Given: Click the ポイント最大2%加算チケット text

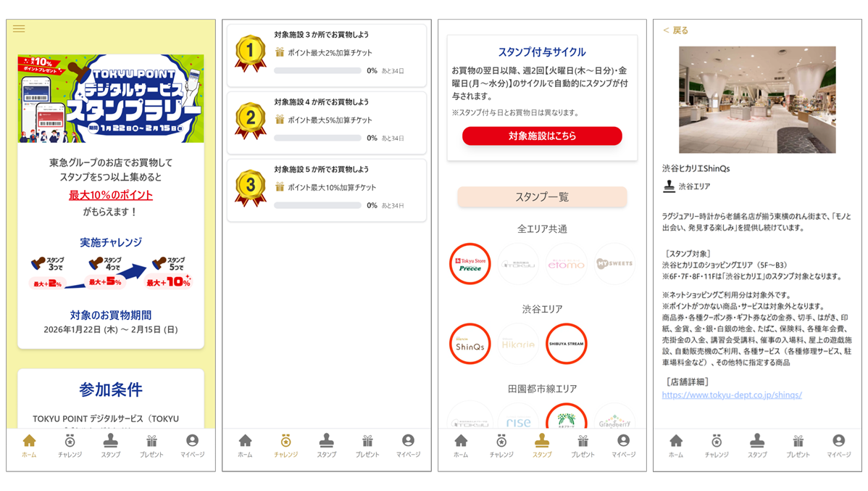Looking at the screenshot, I should (x=330, y=53).
